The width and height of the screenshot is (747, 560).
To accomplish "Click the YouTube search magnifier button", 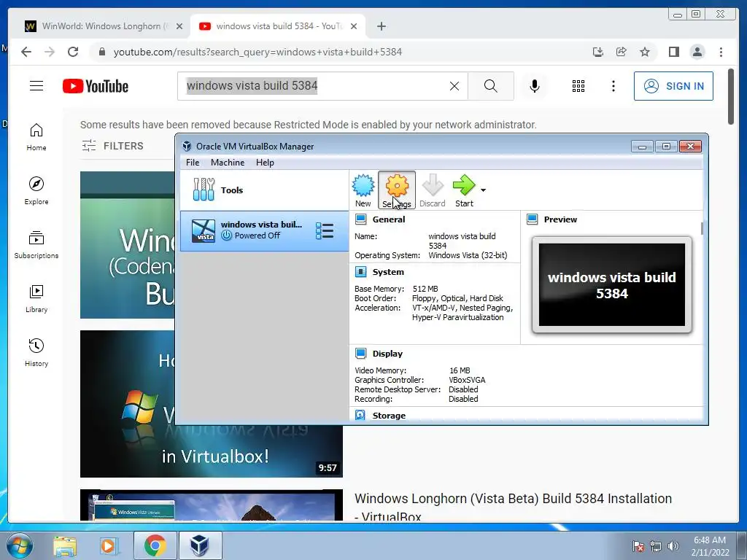I will coord(491,86).
